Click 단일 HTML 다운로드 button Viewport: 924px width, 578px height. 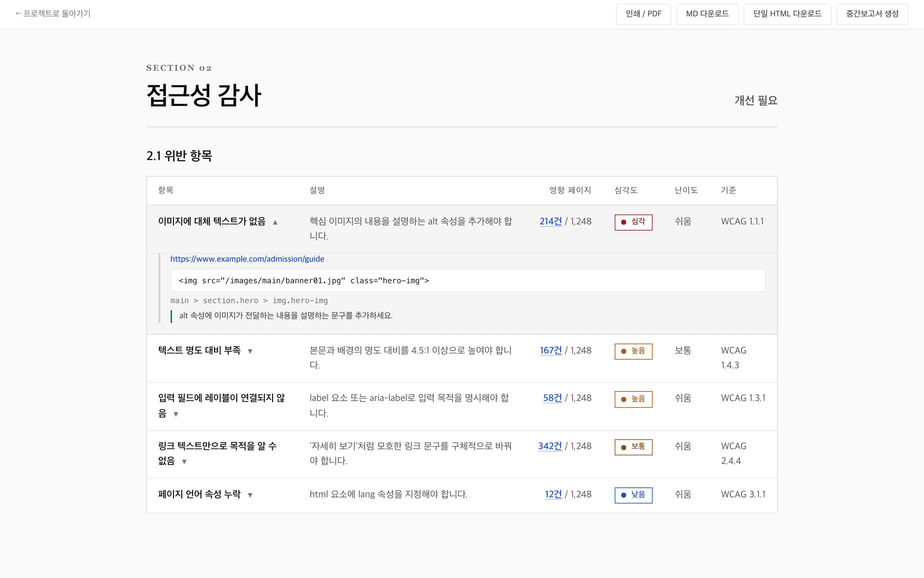tap(787, 14)
